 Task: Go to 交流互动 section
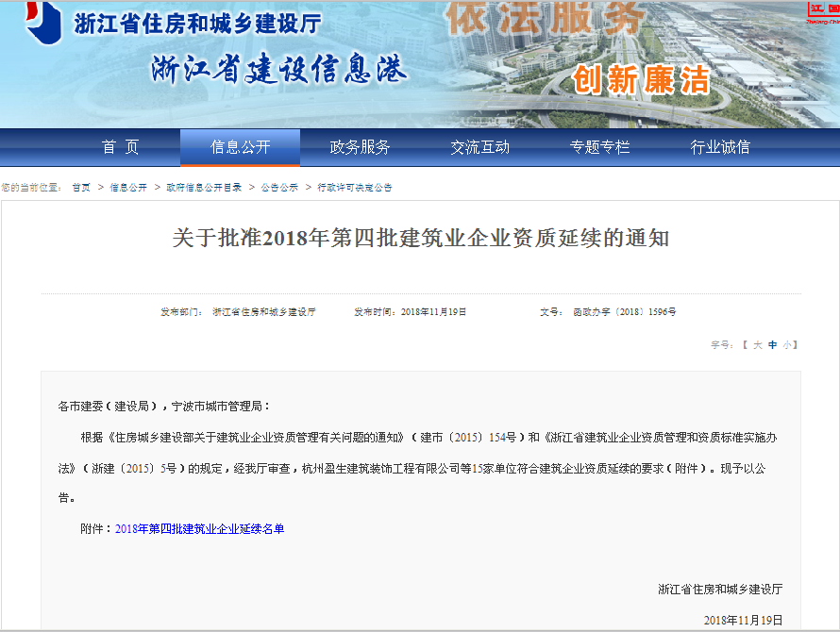pyautogui.click(x=479, y=147)
